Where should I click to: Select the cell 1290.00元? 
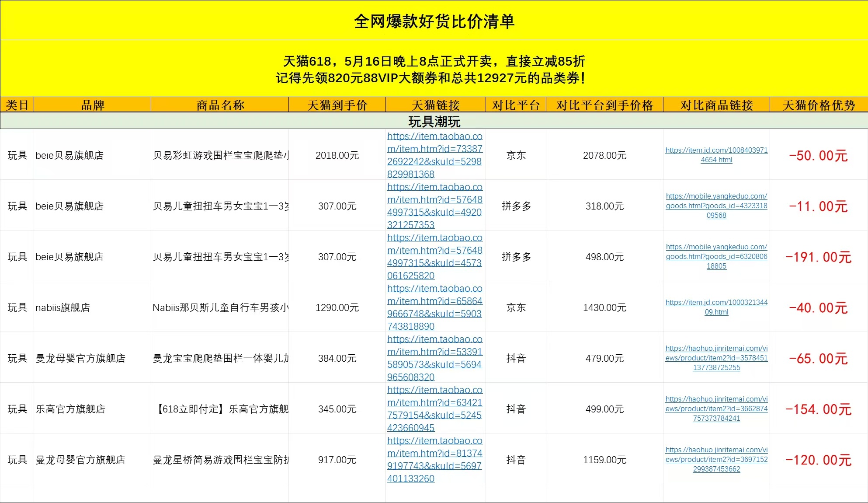point(337,307)
